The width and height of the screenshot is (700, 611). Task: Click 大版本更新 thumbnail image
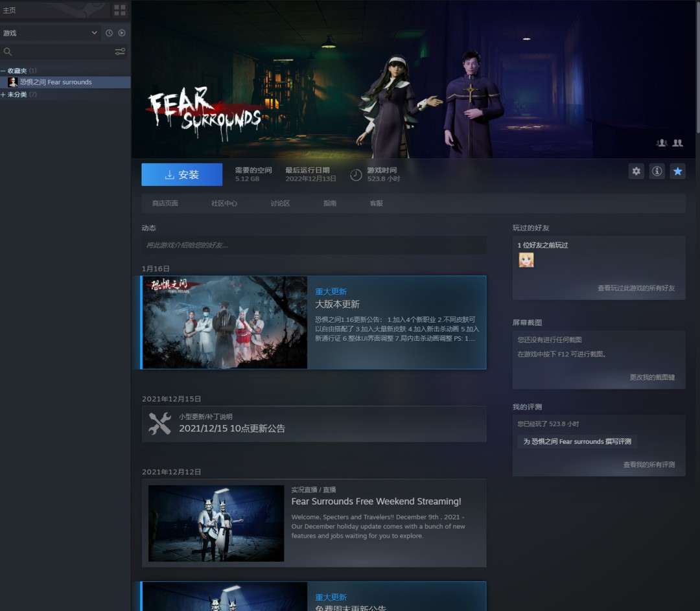[224, 322]
